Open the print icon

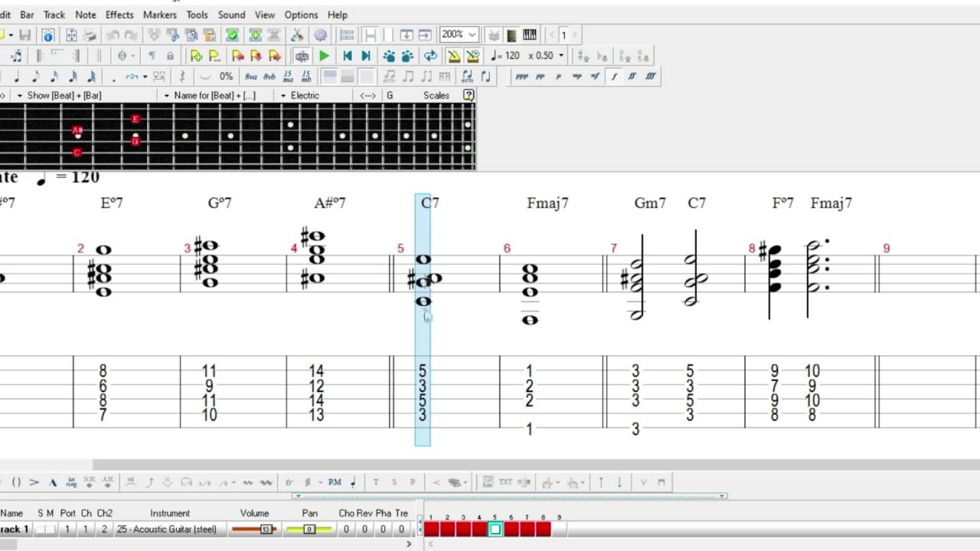[x=90, y=35]
